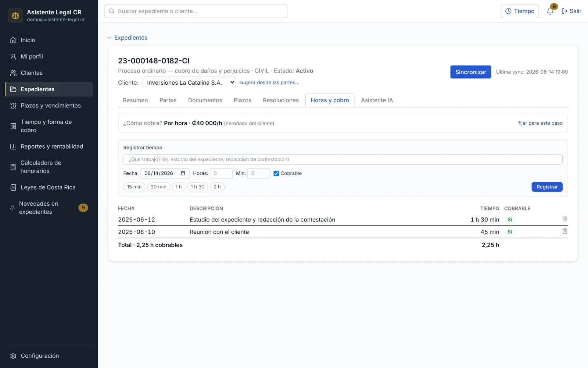Select the 1 h 30 quick chip

[x=197, y=187]
